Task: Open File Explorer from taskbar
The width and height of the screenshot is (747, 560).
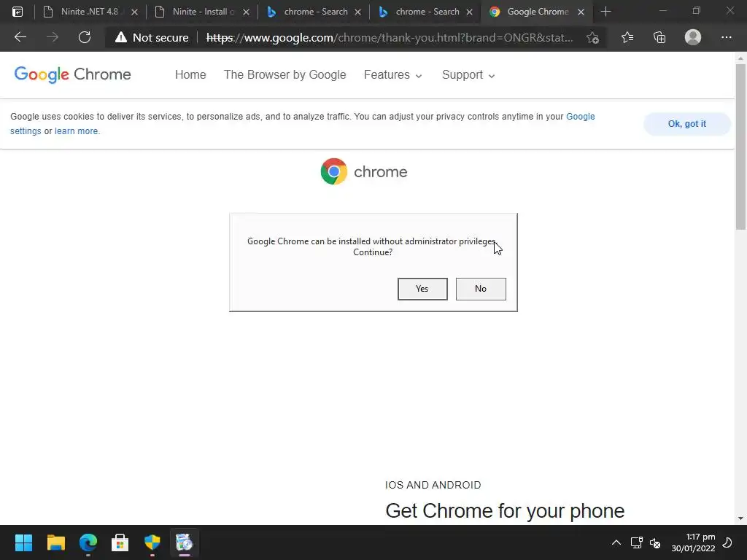Action: (x=55, y=542)
